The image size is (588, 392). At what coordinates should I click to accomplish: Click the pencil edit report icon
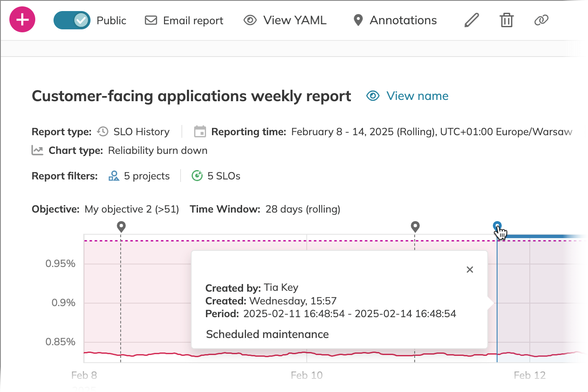pyautogui.click(x=472, y=20)
